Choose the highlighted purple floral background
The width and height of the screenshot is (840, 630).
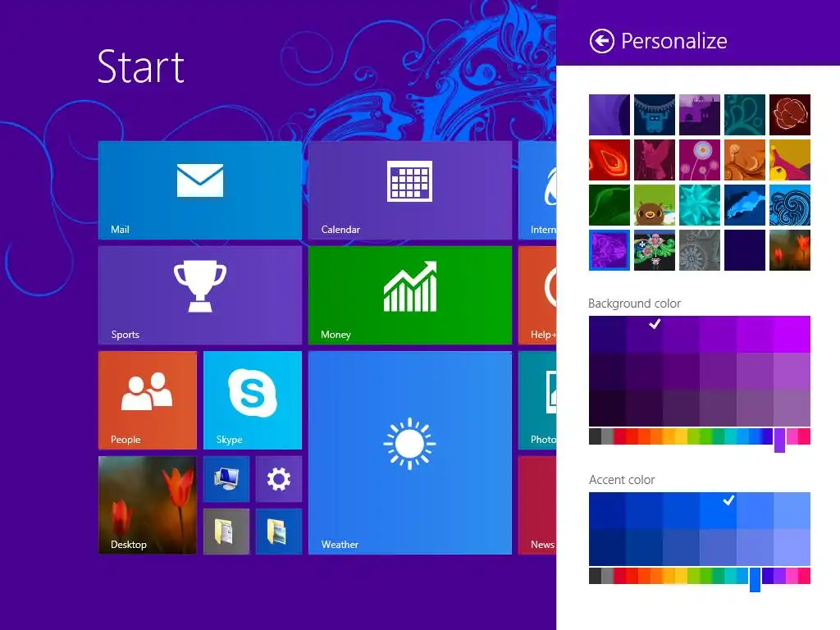(609, 250)
